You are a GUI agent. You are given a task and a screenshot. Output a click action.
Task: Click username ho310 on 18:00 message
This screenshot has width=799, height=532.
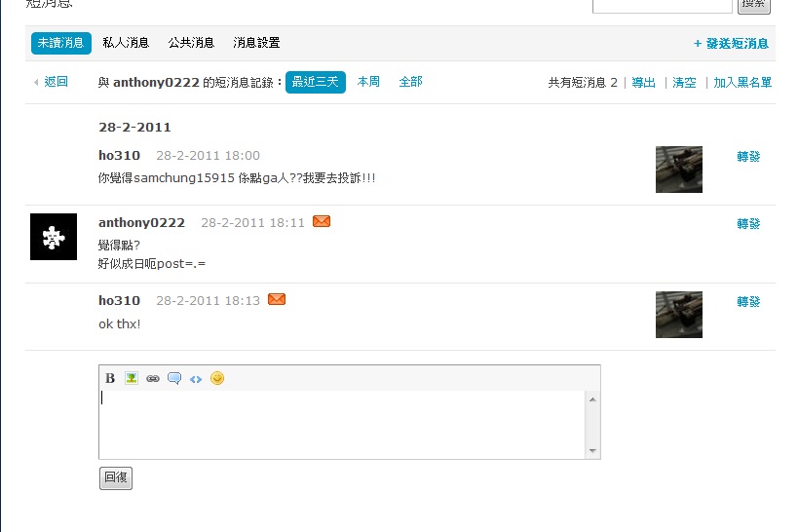coord(119,156)
